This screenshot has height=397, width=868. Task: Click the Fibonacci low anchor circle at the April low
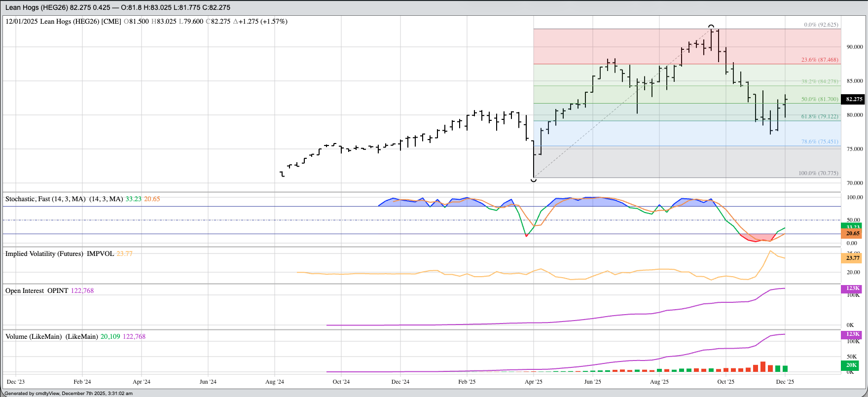pyautogui.click(x=534, y=180)
